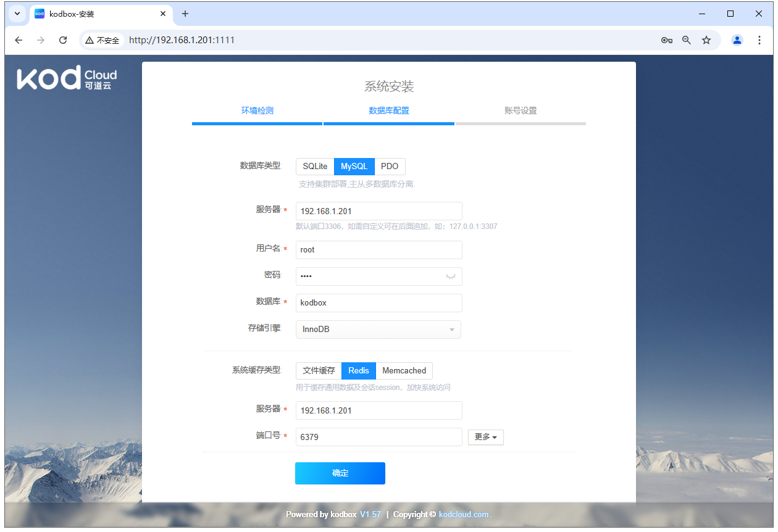Switch to the 账号设置 tab
Image resolution: width=778 pixels, height=532 pixels.
click(521, 110)
